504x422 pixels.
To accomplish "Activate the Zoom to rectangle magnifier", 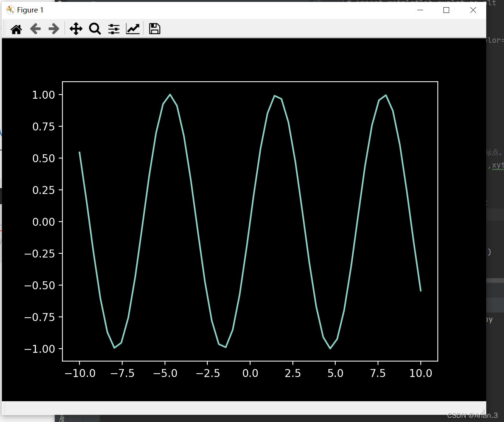I will click(95, 29).
